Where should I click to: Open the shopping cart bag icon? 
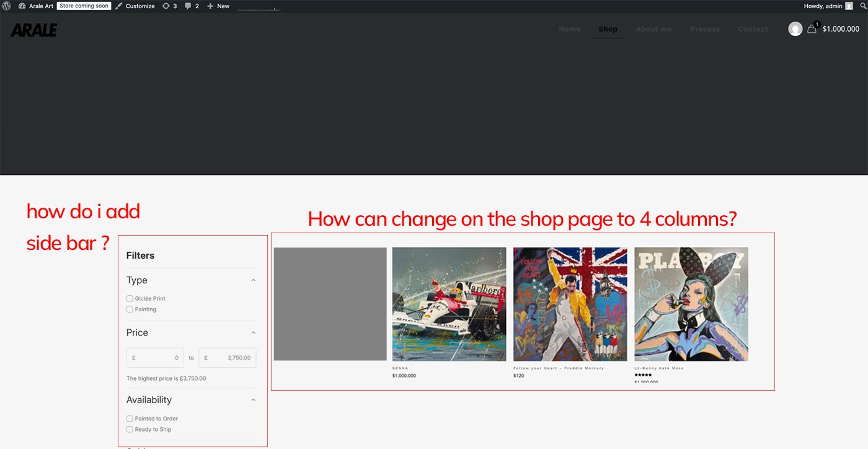coord(812,29)
